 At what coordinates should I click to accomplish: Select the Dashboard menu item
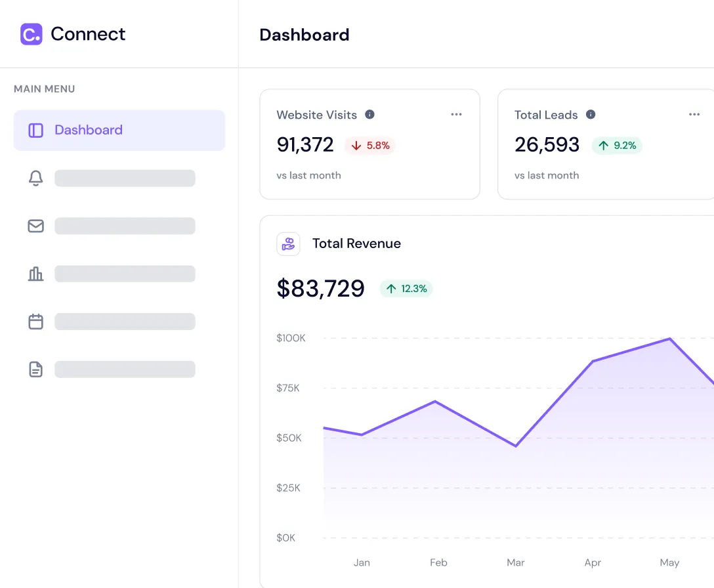119,130
